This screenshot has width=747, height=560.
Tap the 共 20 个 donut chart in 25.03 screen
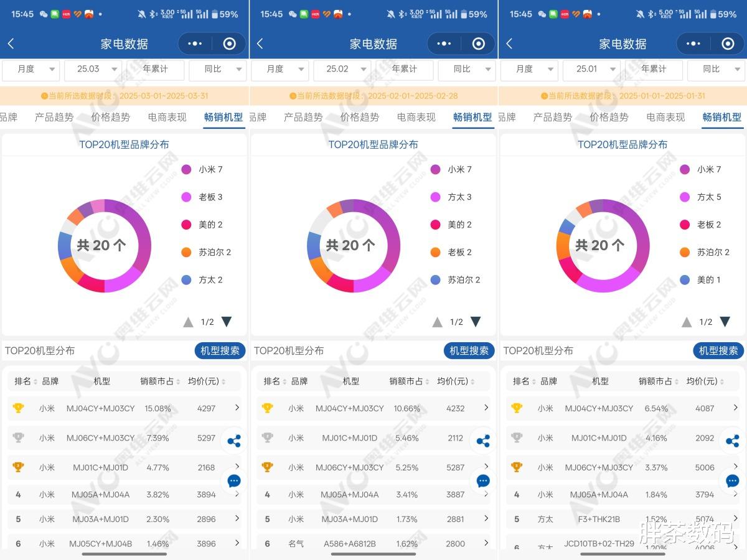[104, 246]
